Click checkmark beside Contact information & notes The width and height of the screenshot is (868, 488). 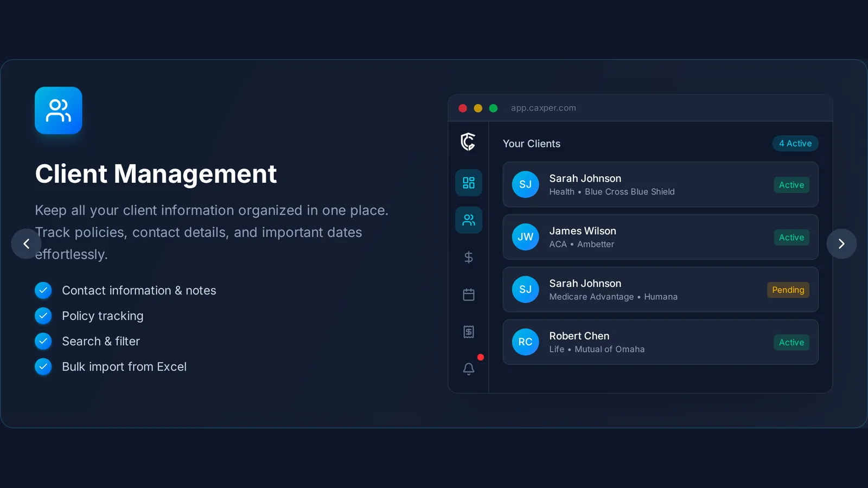click(x=43, y=291)
